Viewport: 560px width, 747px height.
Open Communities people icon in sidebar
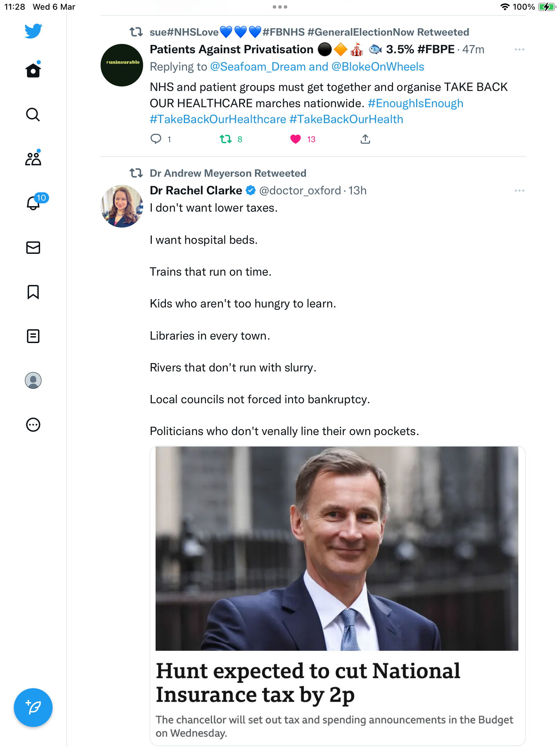coord(33,159)
